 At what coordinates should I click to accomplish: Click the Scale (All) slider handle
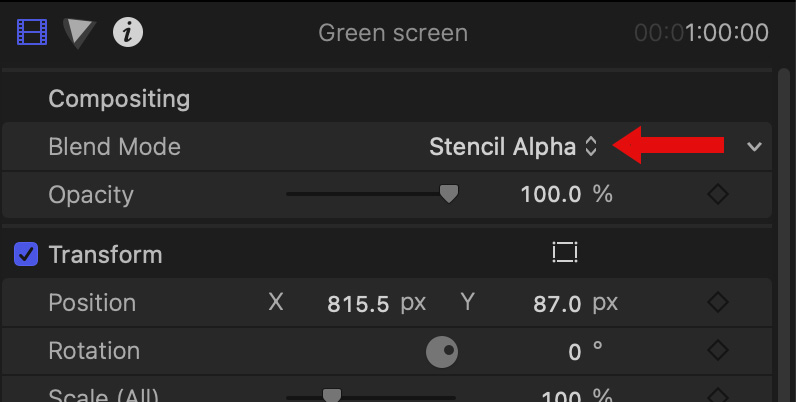(x=331, y=394)
